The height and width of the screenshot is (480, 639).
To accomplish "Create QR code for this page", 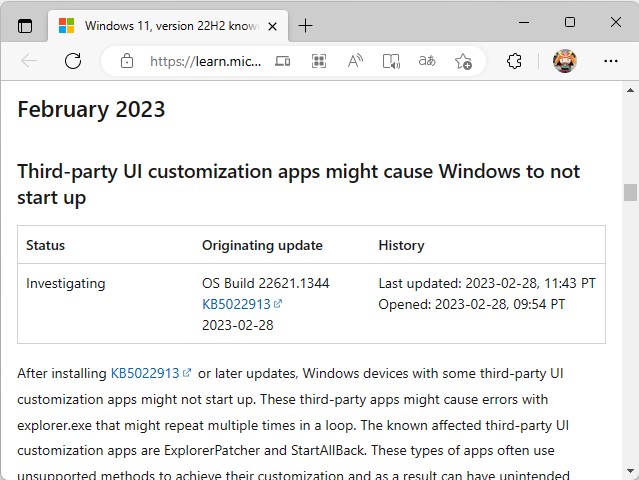I will [319, 61].
